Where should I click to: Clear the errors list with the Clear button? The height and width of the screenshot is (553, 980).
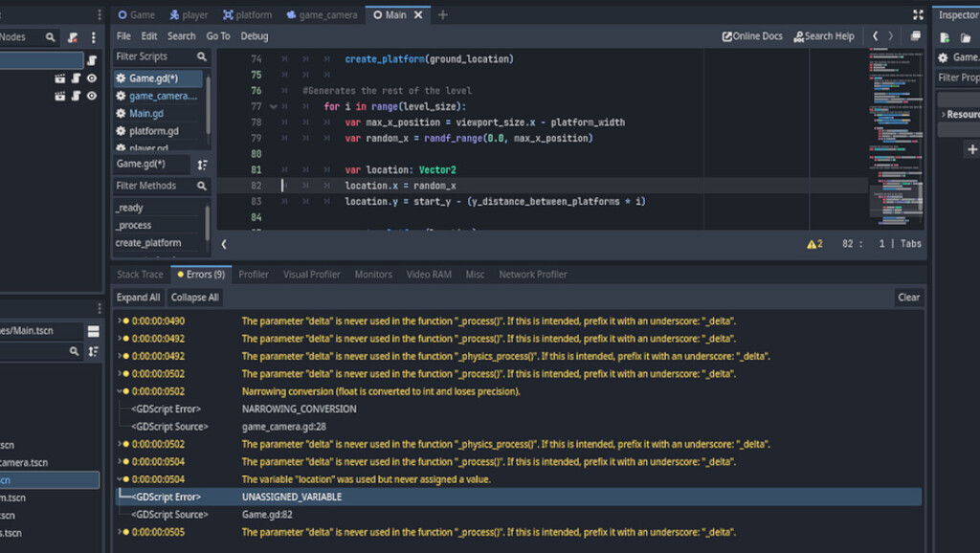[x=907, y=297]
